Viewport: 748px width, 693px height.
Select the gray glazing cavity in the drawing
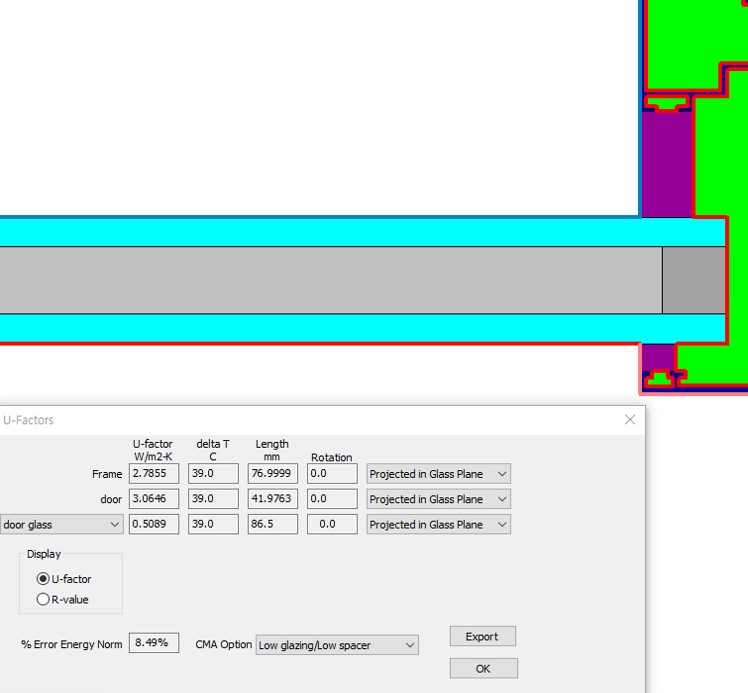pyautogui.click(x=330, y=280)
